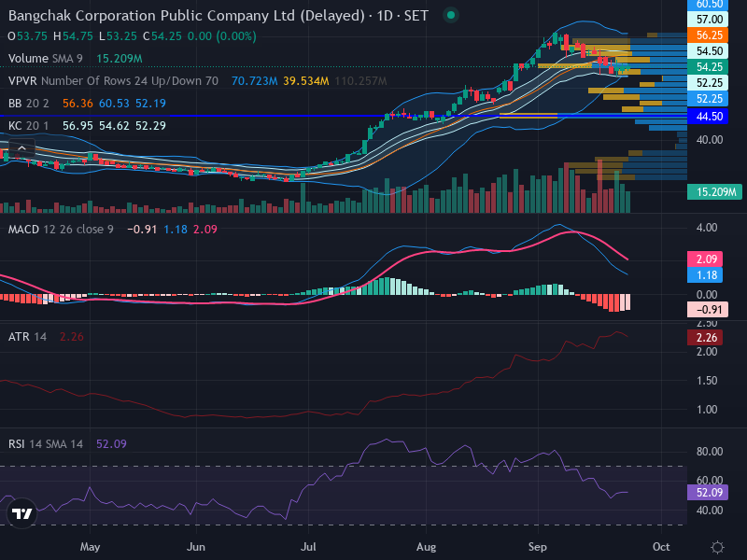Select the Volume SMA 9 legend
747x560 pixels.
coord(45,59)
